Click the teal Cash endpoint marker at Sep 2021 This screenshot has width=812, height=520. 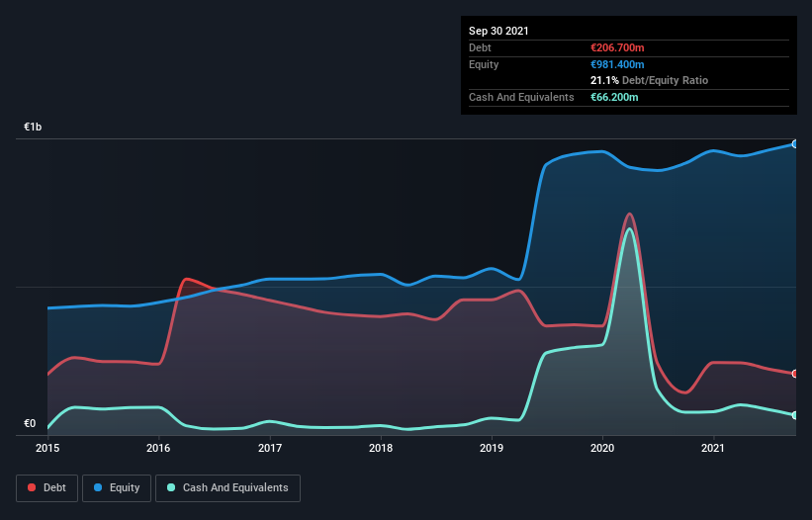click(x=795, y=415)
